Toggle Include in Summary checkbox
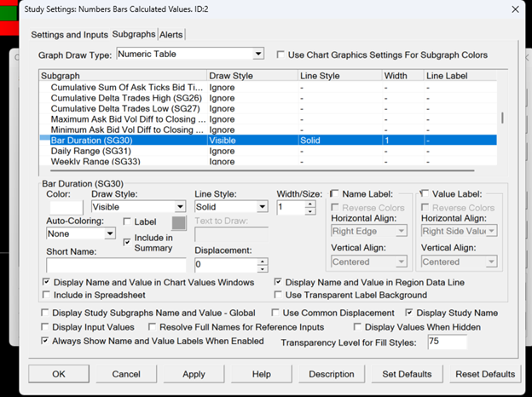This screenshot has width=532, height=397. [x=127, y=242]
